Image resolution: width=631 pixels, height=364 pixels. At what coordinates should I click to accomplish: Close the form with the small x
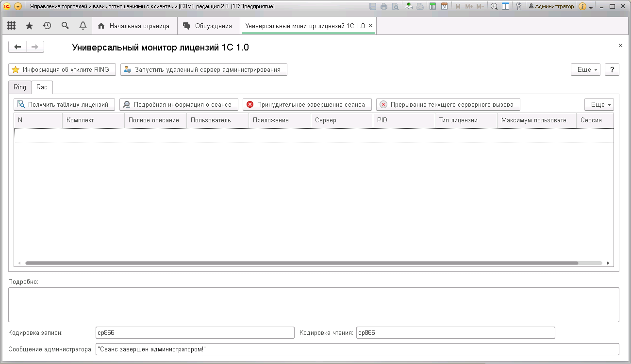(620, 45)
